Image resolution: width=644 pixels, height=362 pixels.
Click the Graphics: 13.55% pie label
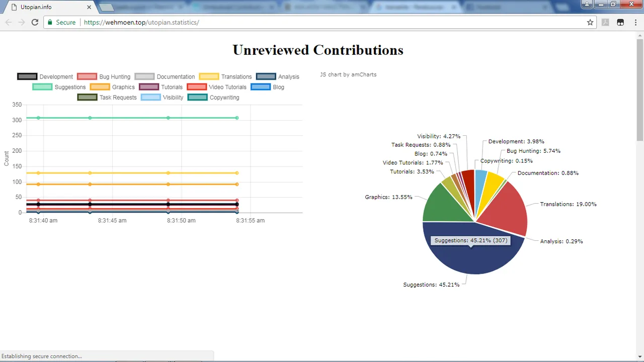388,197
